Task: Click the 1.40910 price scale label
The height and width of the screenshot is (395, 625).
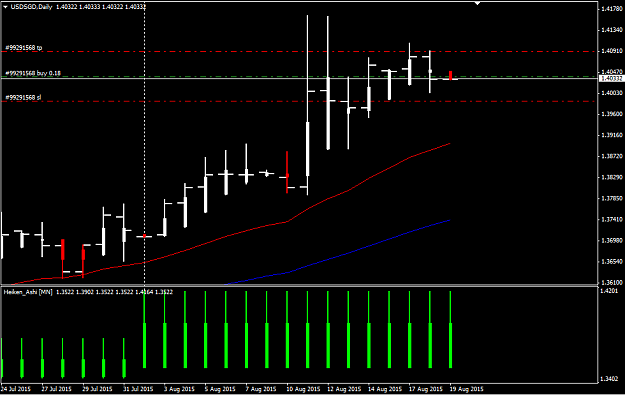Action: click(x=612, y=51)
